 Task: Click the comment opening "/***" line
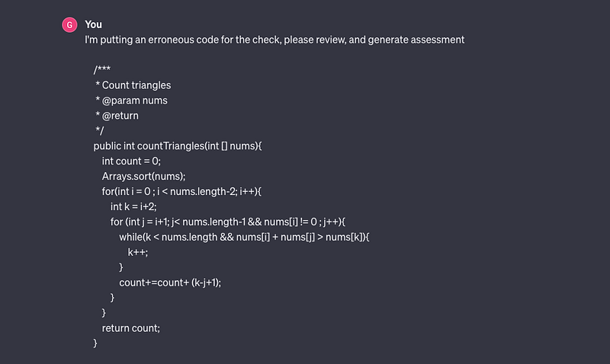[102, 69]
